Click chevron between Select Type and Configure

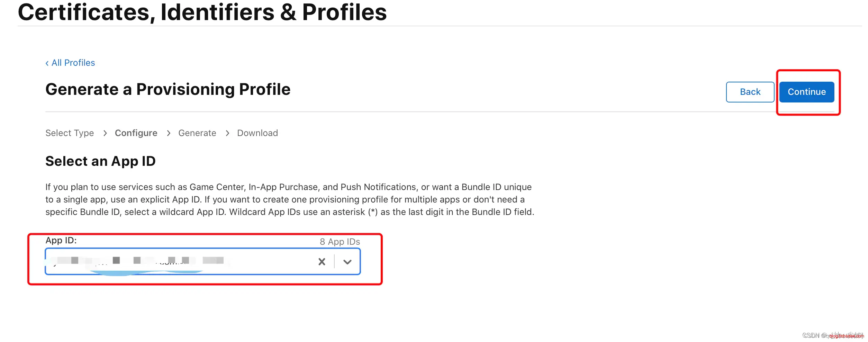click(x=105, y=133)
